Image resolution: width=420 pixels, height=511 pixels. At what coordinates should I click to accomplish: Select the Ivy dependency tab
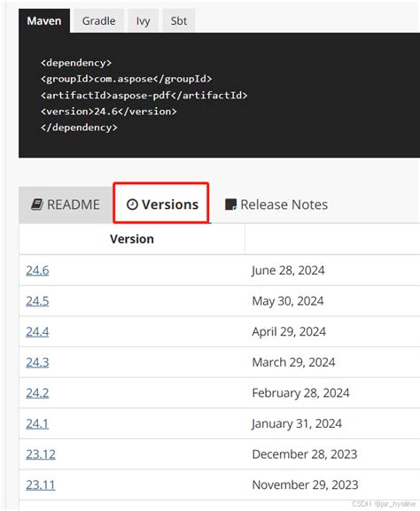(x=143, y=21)
